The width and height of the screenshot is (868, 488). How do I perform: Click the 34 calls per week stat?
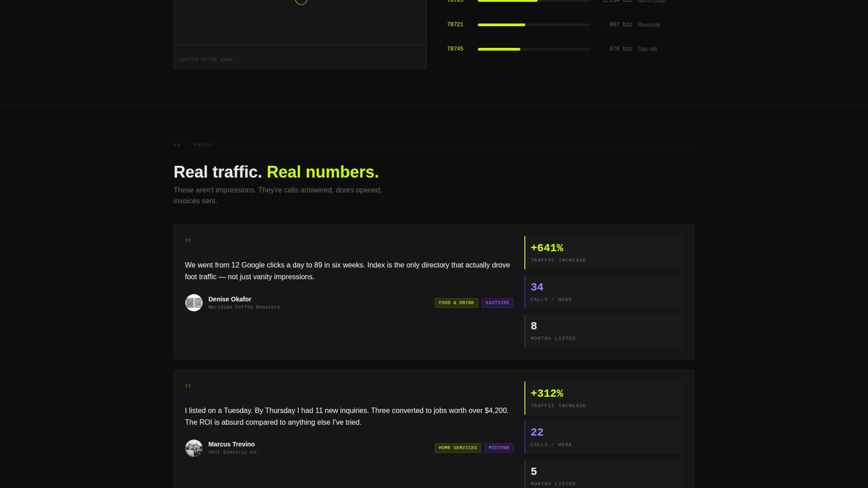coord(604,292)
